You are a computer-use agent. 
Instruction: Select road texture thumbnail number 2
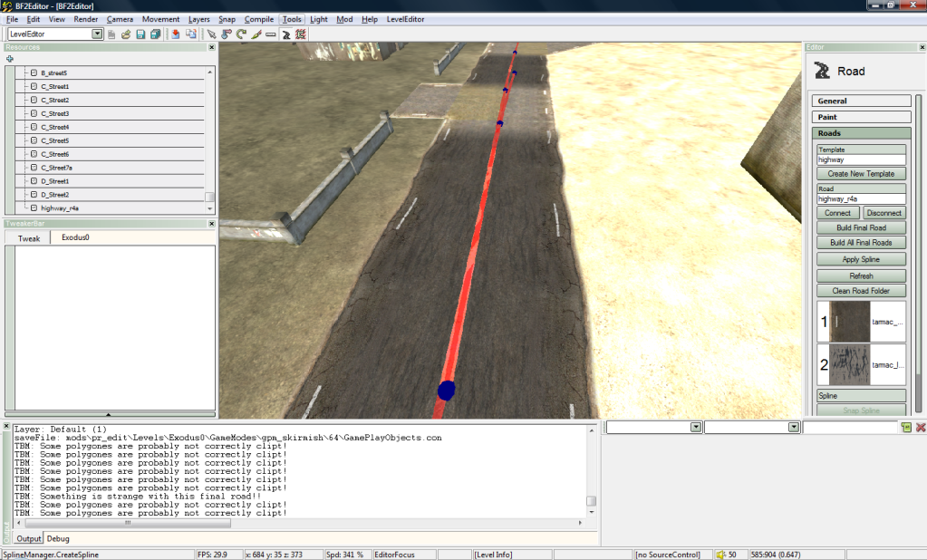tap(850, 365)
